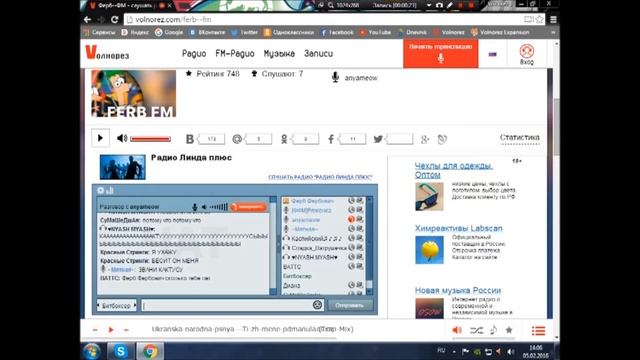Toggle microphone icon in conversation header
The width and height of the screenshot is (640, 360).
click(x=195, y=207)
